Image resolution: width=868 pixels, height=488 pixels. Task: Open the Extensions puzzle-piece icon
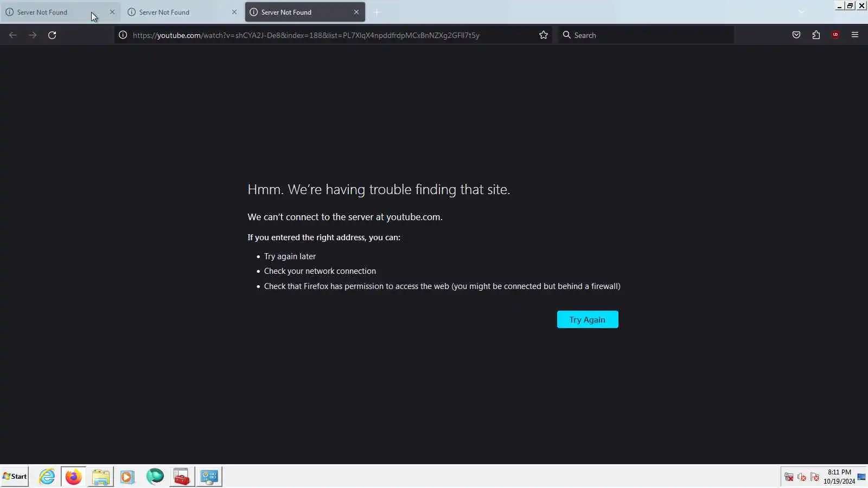point(816,35)
